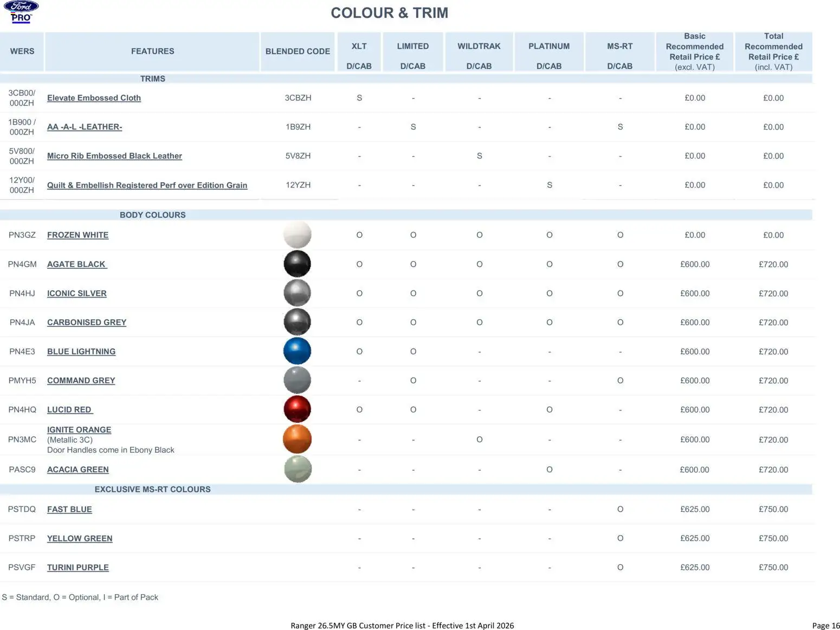Click the Total Recommended Retail Price header
Viewport: 840px width, 630px height.
tap(773, 52)
